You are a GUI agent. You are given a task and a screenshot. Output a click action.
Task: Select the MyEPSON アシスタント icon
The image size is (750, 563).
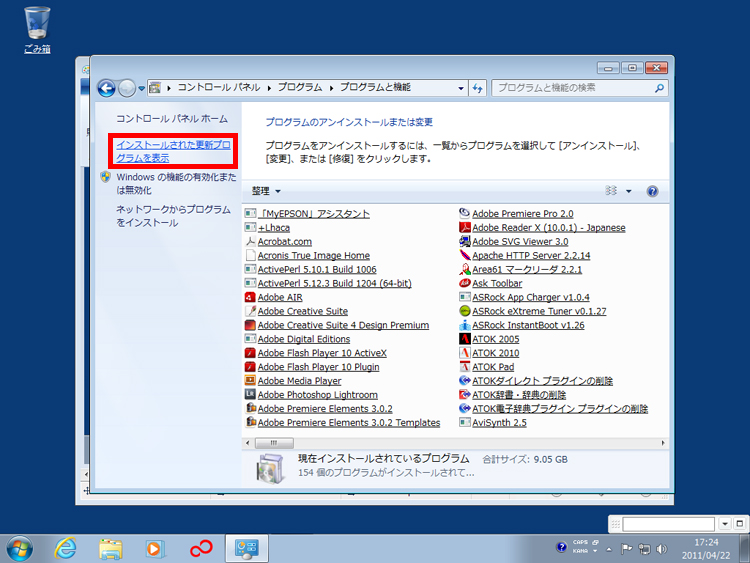(250, 214)
